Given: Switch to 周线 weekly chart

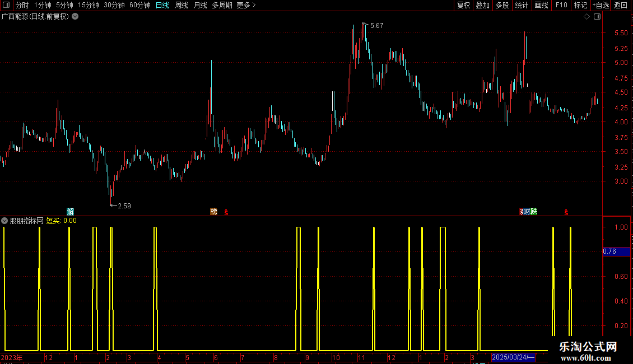Looking at the screenshot, I should click(x=181, y=5).
